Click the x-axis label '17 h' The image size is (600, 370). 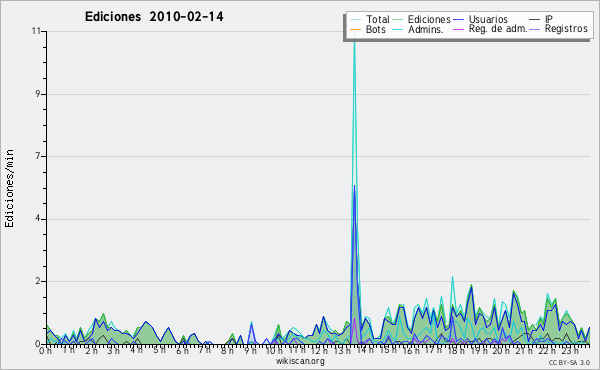click(x=433, y=350)
